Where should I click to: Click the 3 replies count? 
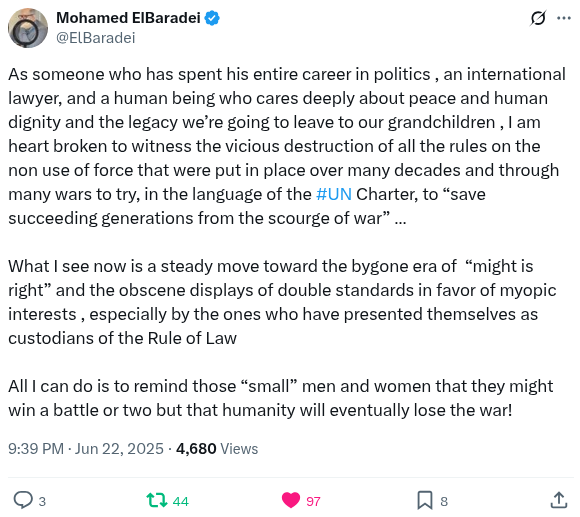pyautogui.click(x=42, y=501)
